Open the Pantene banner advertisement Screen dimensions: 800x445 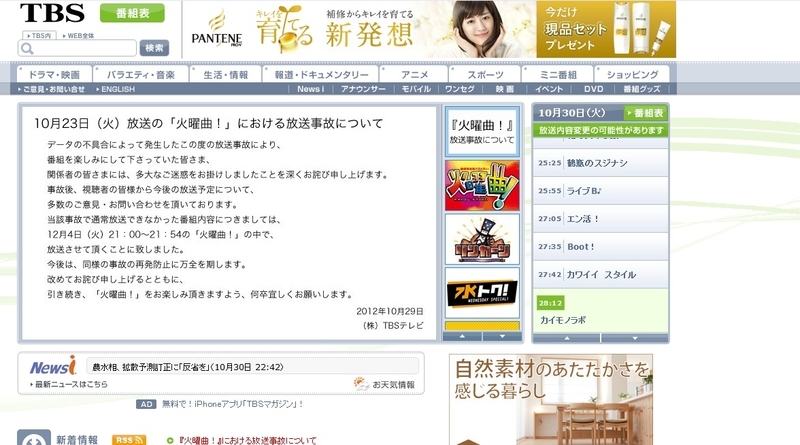point(429,29)
